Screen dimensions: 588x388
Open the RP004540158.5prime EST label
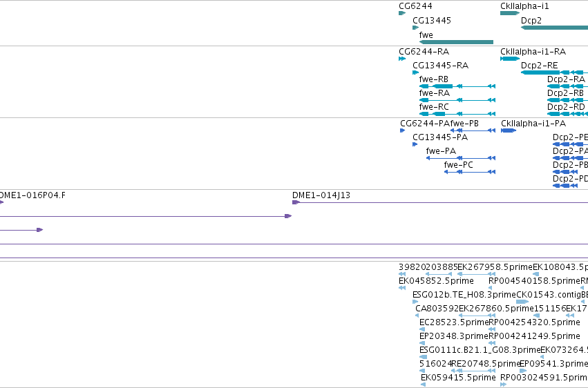click(x=534, y=281)
